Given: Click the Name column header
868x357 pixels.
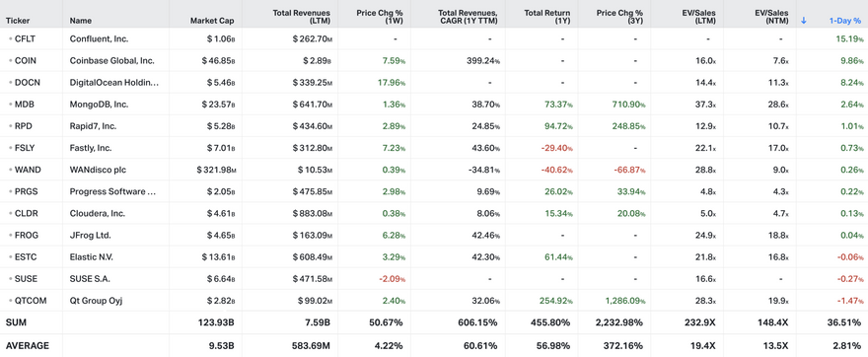Looking at the screenshot, I should coord(81,21).
